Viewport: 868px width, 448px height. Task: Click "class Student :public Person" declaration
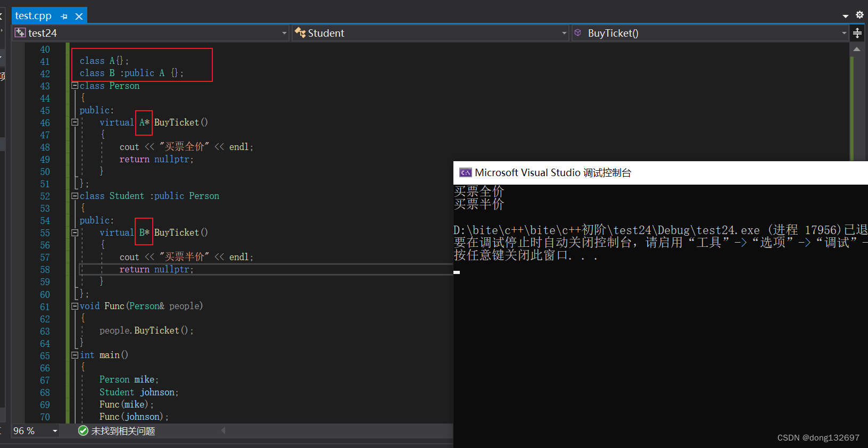point(150,196)
